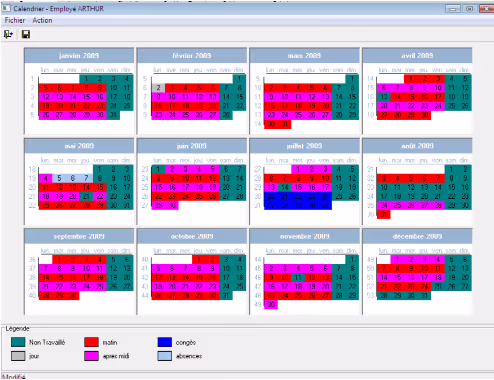Viewport: 494px width, 380px height.
Task: Click the décembre 2009 month header
Action: (x=417, y=236)
